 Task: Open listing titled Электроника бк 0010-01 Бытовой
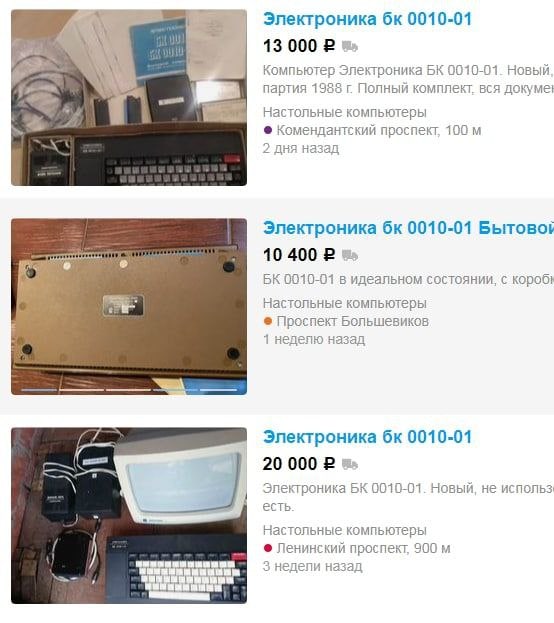point(409,228)
